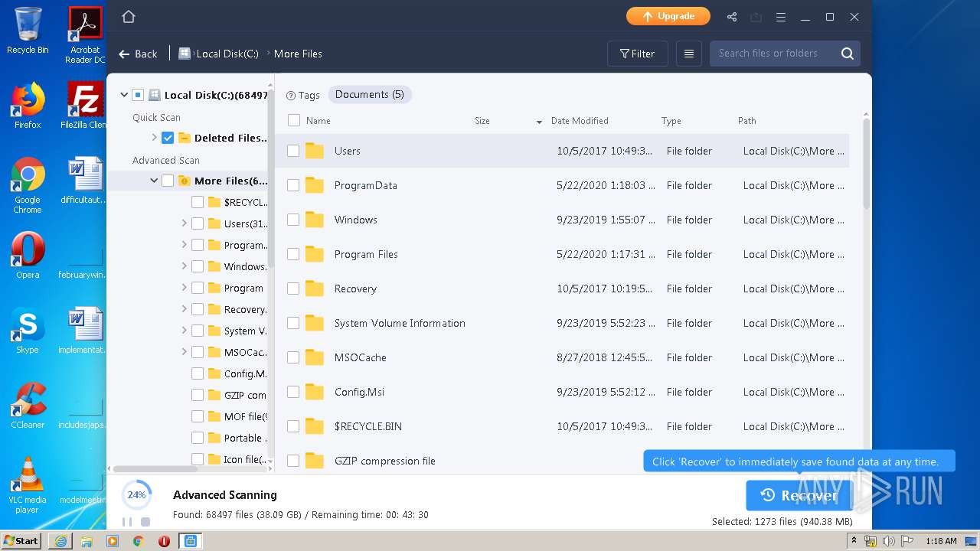Open the Recovery folder icon in list
The width and height of the screenshot is (980, 551).
pos(315,289)
